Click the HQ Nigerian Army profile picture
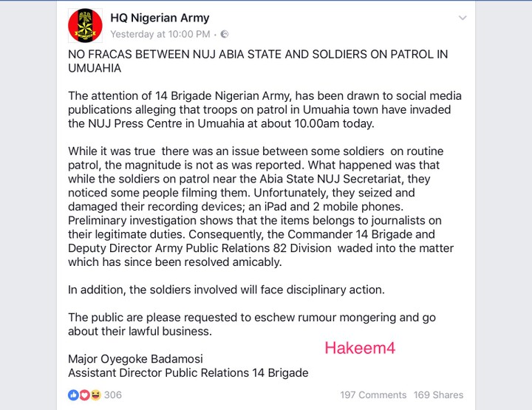 86,25
